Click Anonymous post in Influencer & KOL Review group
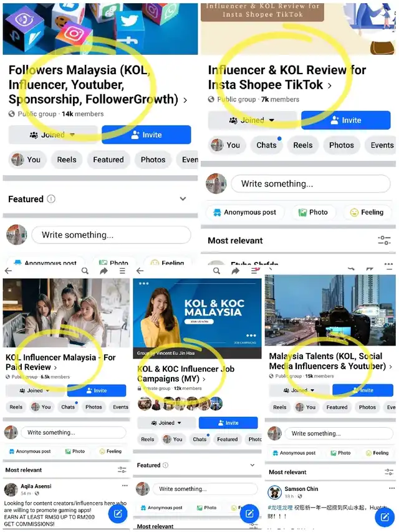The image size is (399, 532). [244, 213]
